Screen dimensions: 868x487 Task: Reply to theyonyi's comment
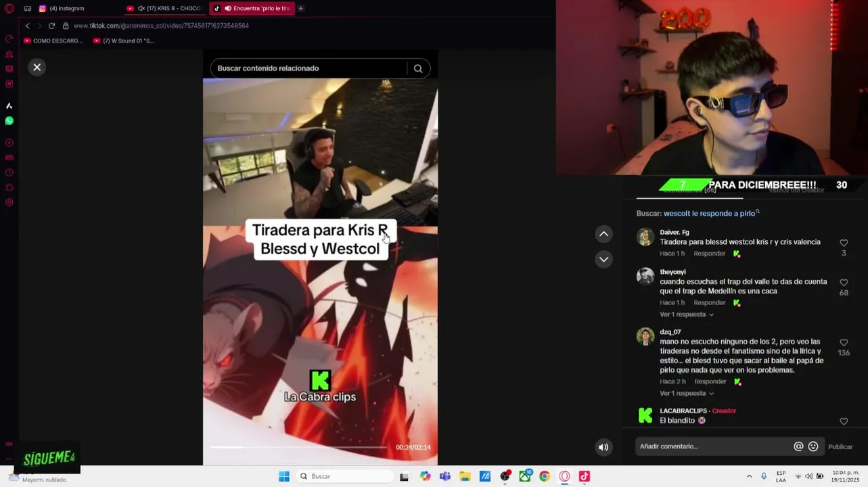coord(709,303)
